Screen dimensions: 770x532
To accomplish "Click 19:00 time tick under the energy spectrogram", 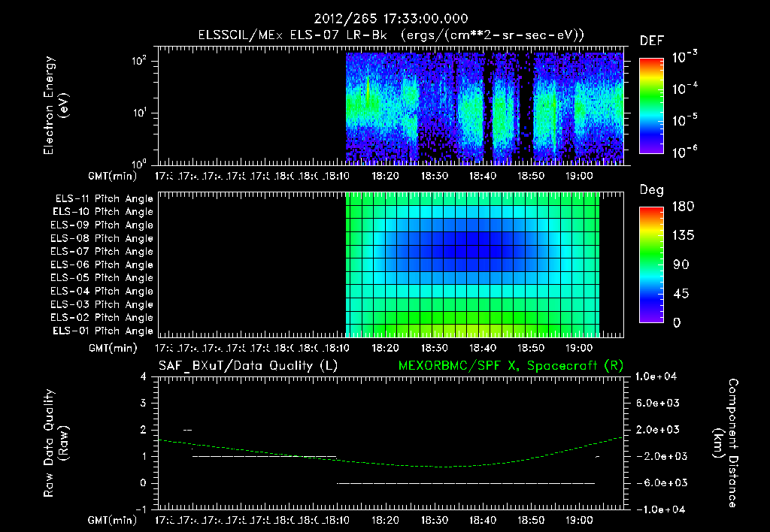I will click(579, 176).
